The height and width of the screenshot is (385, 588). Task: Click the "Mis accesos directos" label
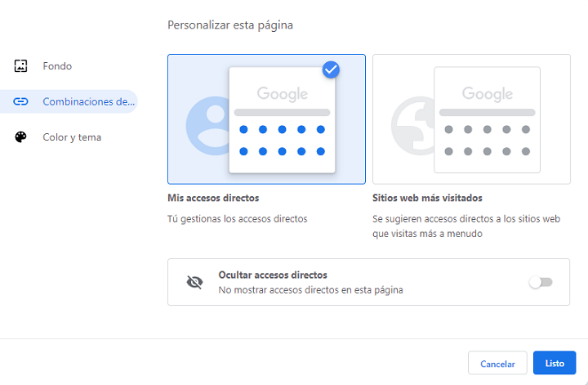point(213,198)
